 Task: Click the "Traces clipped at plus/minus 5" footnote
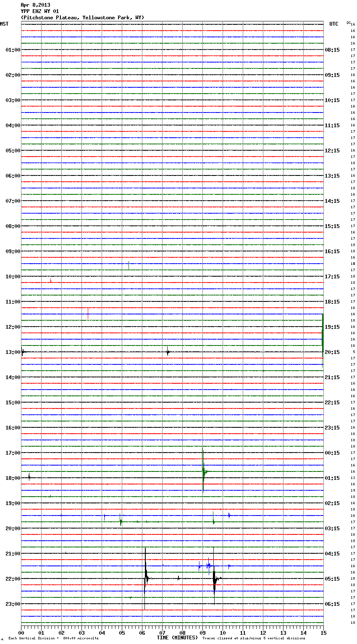click(x=254, y=639)
